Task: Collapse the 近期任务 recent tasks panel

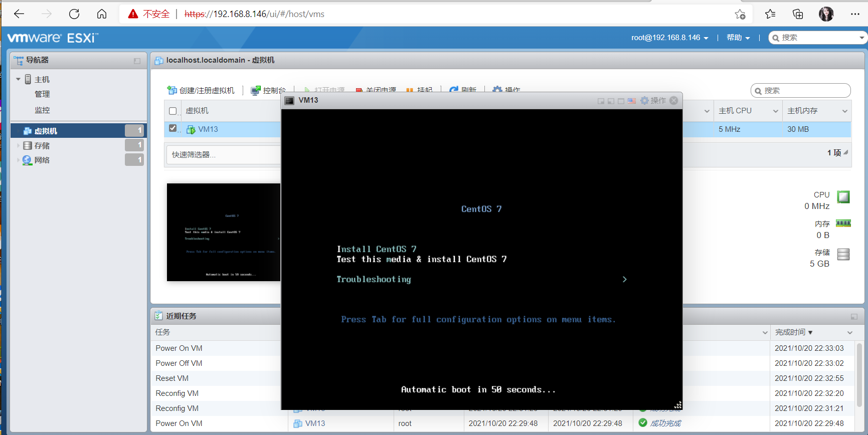Action: point(854,317)
